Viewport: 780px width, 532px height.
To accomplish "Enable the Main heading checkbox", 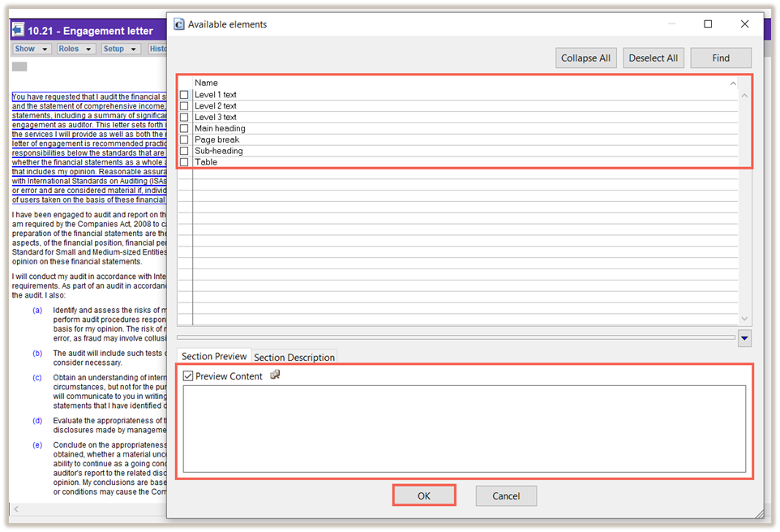I will (184, 128).
